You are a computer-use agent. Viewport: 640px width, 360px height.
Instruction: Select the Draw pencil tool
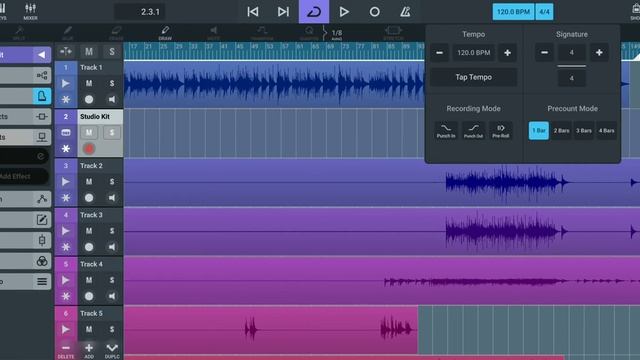(165, 33)
